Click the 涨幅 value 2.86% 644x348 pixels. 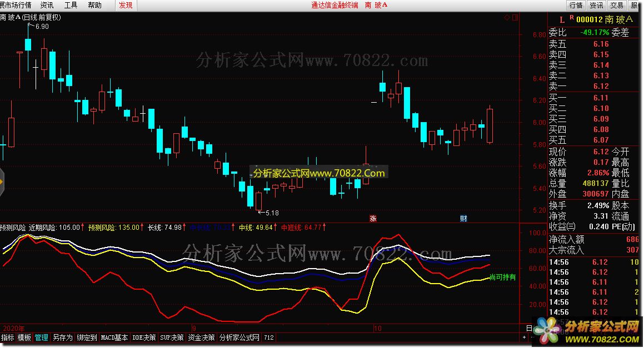click(598, 173)
